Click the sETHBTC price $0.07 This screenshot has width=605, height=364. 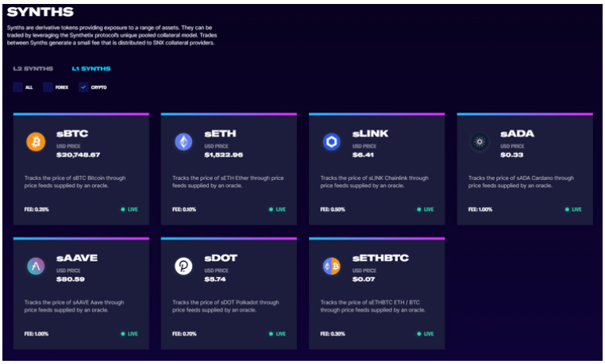coord(364,279)
